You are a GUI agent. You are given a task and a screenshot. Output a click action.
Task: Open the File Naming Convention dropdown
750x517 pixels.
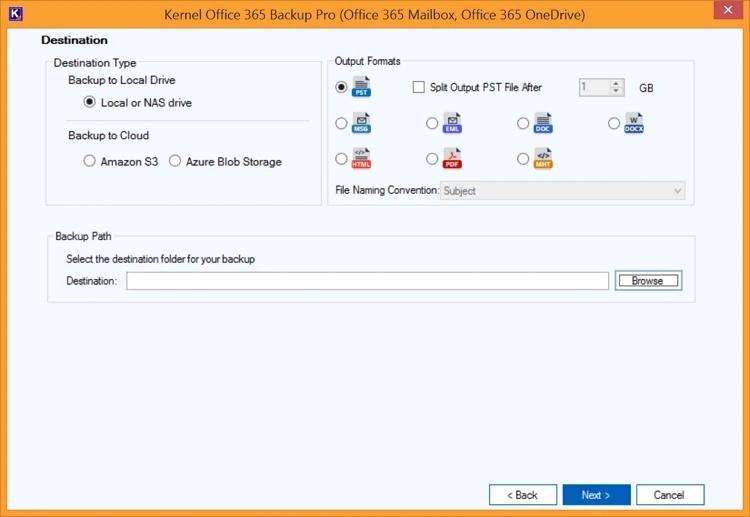click(x=562, y=190)
